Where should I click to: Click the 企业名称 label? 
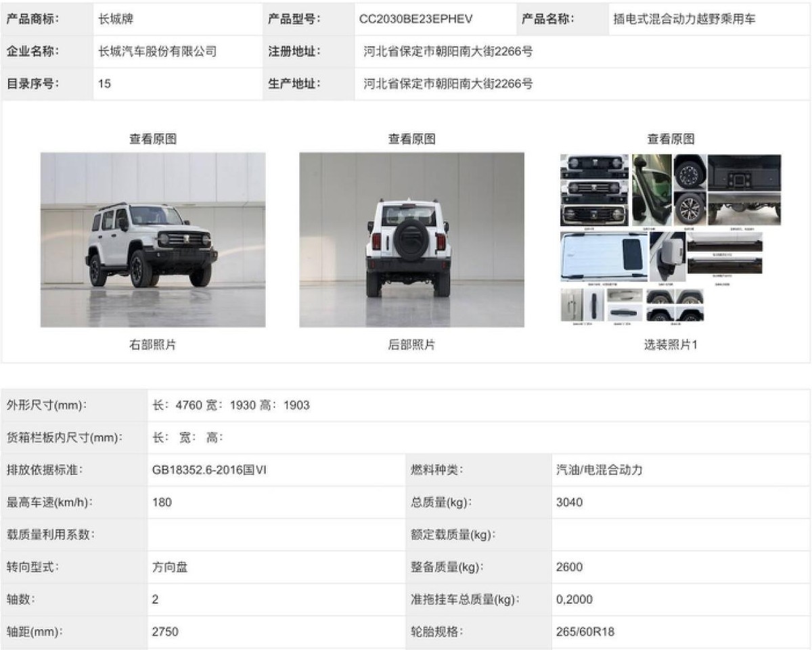click(33, 51)
